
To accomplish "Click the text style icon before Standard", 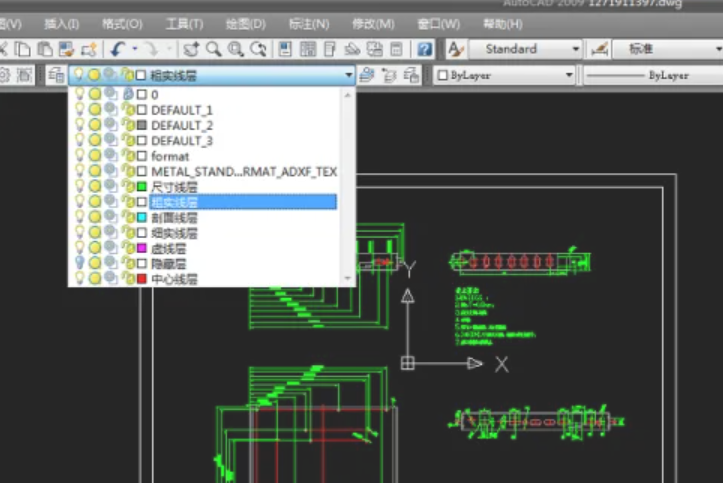I will pos(455,49).
